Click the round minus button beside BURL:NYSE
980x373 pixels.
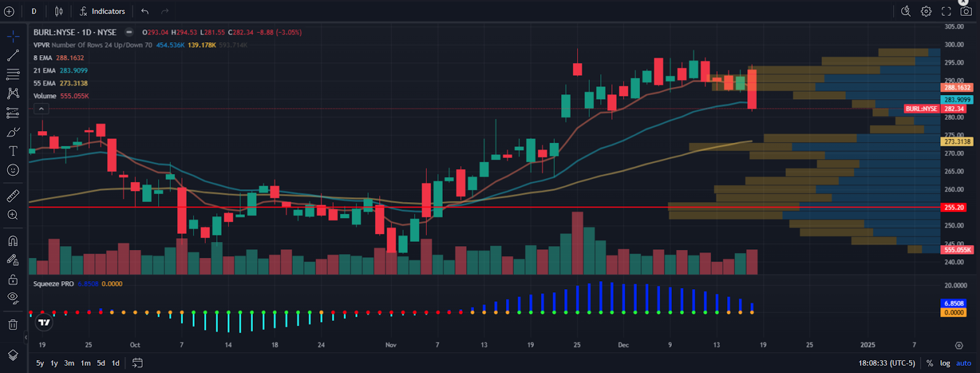[x=129, y=32]
